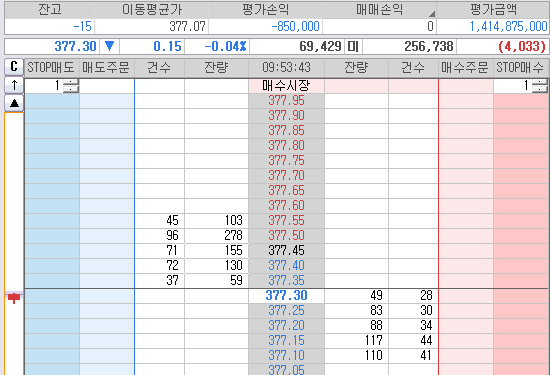This screenshot has width=550, height=375.
Task: Click the blue down-triangle price indicator
Action: pos(109,46)
